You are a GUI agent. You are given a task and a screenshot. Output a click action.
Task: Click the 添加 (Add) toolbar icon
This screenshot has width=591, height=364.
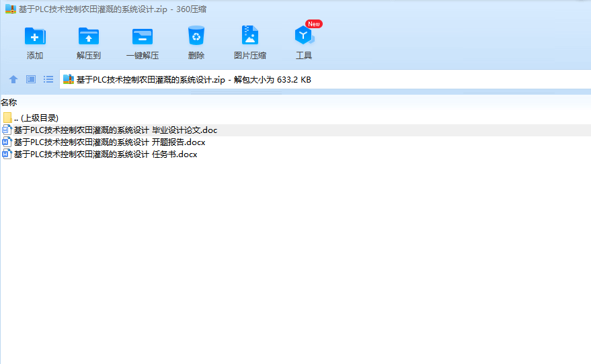coord(35,36)
